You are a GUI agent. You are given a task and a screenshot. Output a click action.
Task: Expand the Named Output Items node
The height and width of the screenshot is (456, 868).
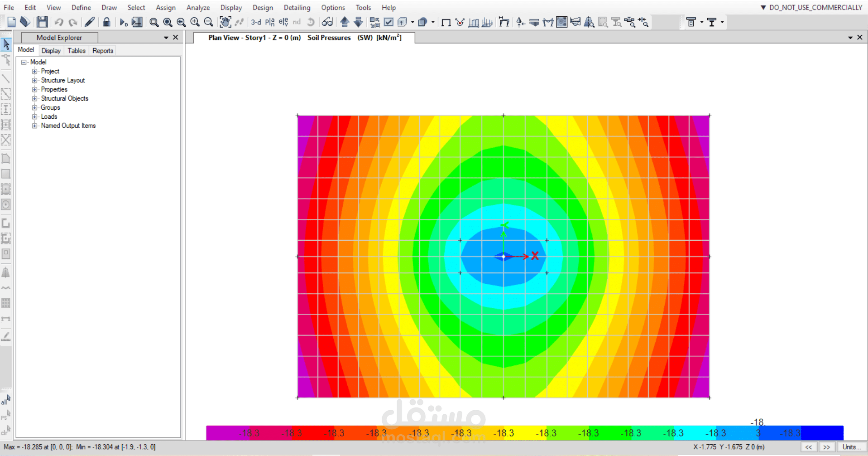pos(34,126)
